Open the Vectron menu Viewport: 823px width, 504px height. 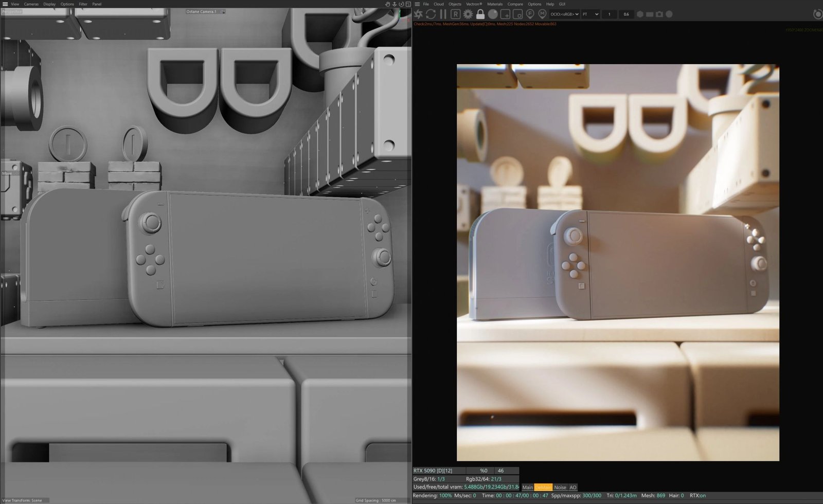474,4
